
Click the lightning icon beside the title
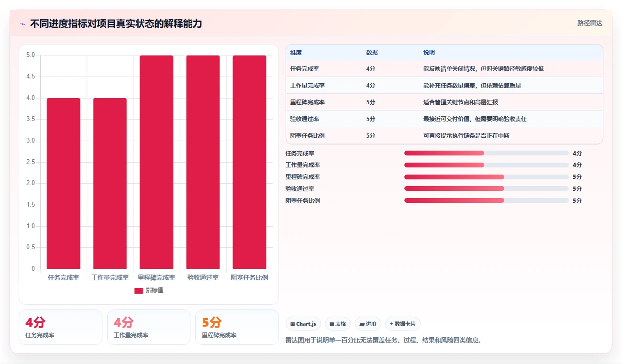[x=22, y=23]
